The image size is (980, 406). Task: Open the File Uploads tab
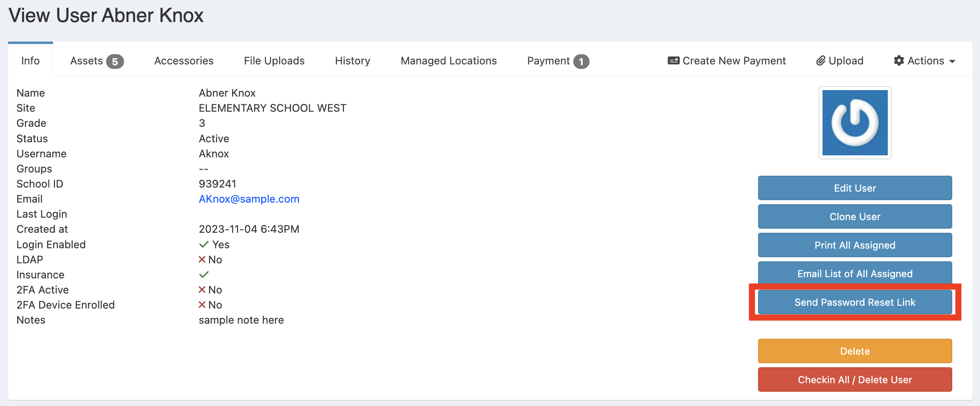274,61
